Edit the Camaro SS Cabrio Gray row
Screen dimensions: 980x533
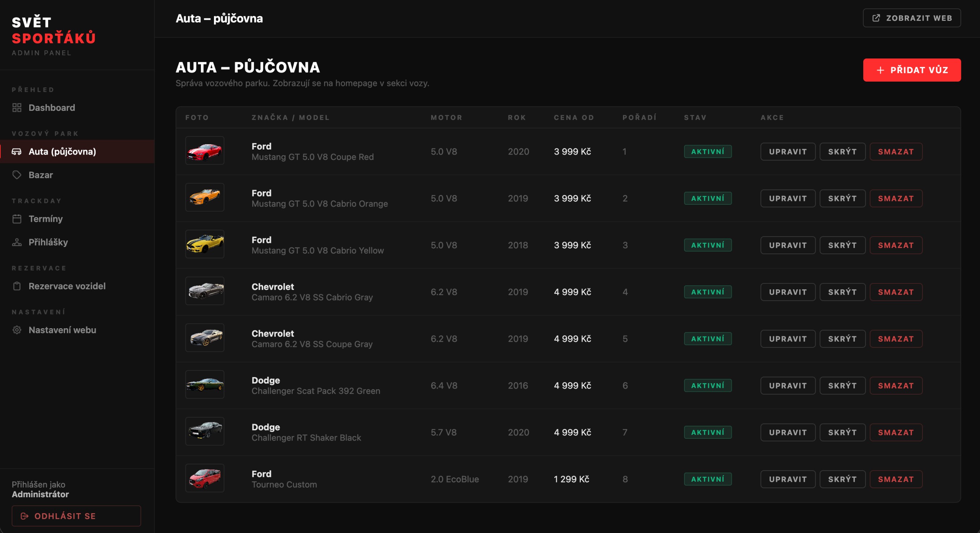(788, 292)
